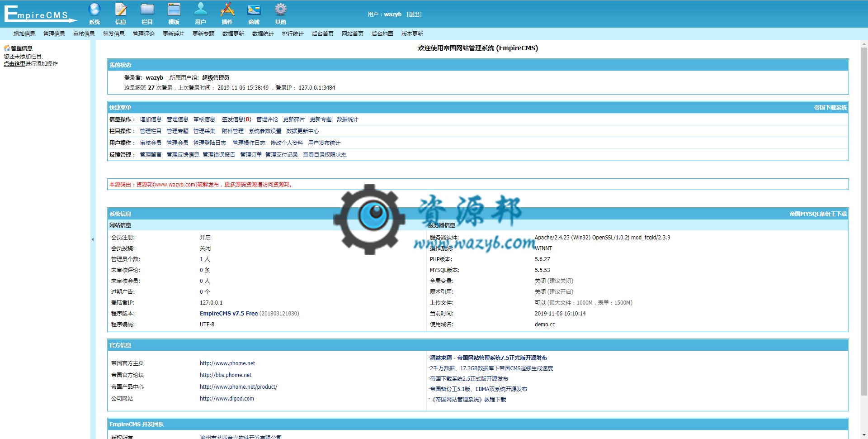The width and height of the screenshot is (868, 439).
Task: Select 数据统计 in the top submenu bar
Action: [x=263, y=34]
